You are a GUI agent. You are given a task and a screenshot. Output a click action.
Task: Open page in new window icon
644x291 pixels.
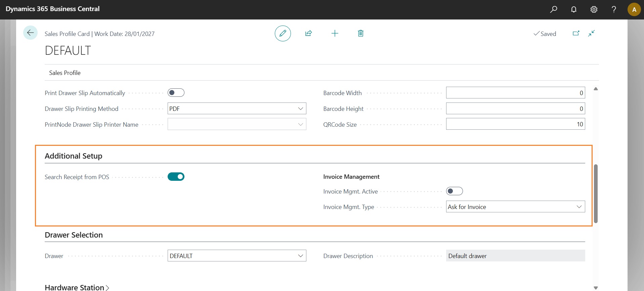[x=576, y=33]
